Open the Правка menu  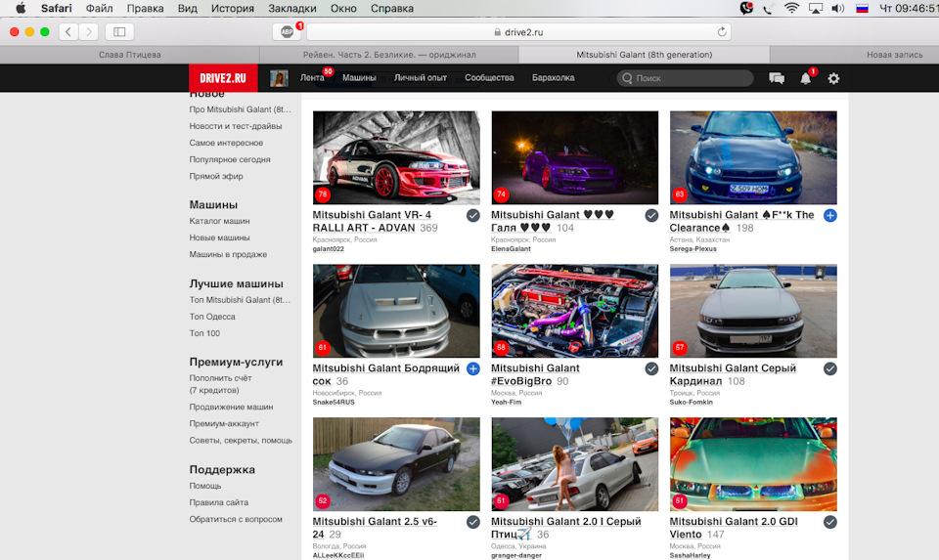click(145, 9)
